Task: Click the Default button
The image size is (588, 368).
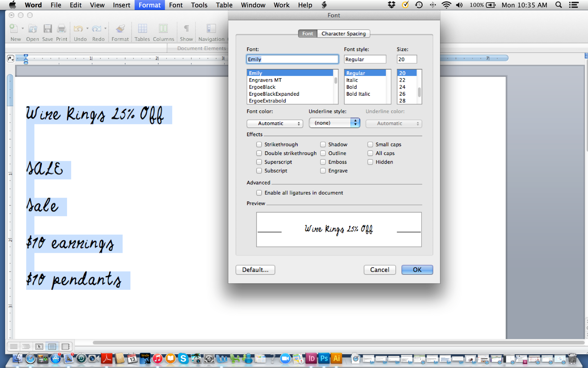Action: click(255, 270)
